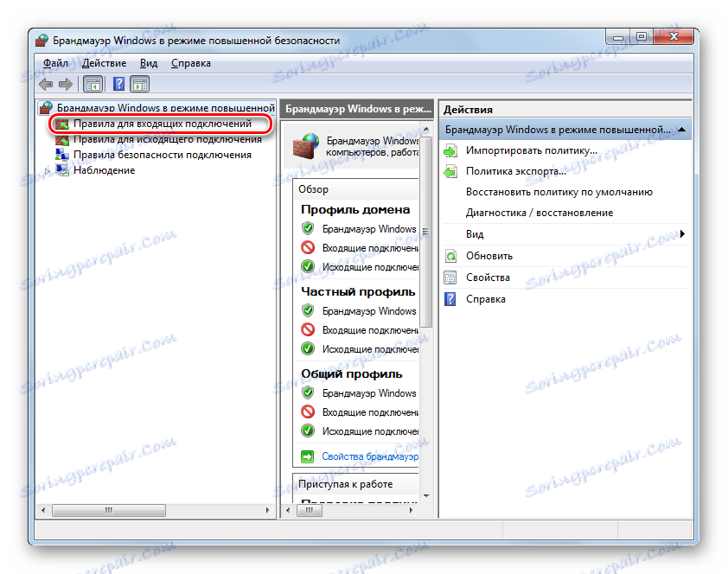Collapse the Actions section header arrow
Viewport: 728px width, 574px height.
pyautogui.click(x=681, y=130)
